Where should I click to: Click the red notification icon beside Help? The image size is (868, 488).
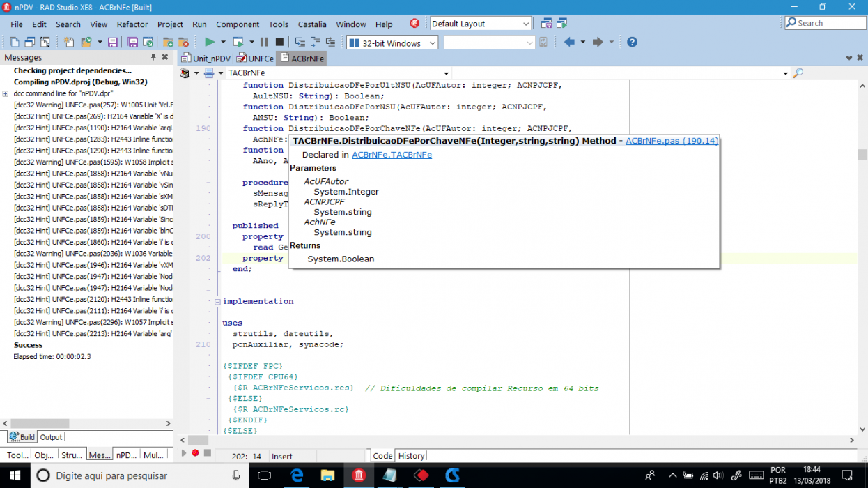414,24
